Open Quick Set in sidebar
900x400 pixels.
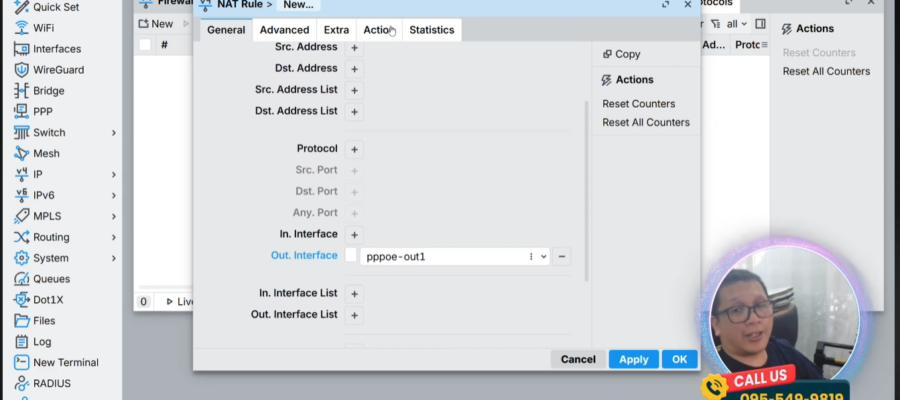pyautogui.click(x=46, y=7)
